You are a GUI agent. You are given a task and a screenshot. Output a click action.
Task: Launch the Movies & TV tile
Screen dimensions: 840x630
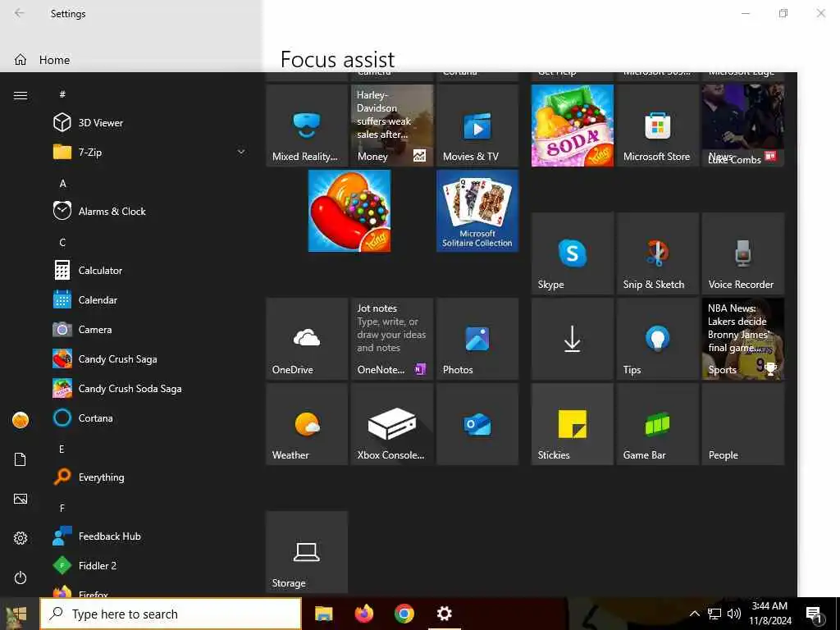477,126
